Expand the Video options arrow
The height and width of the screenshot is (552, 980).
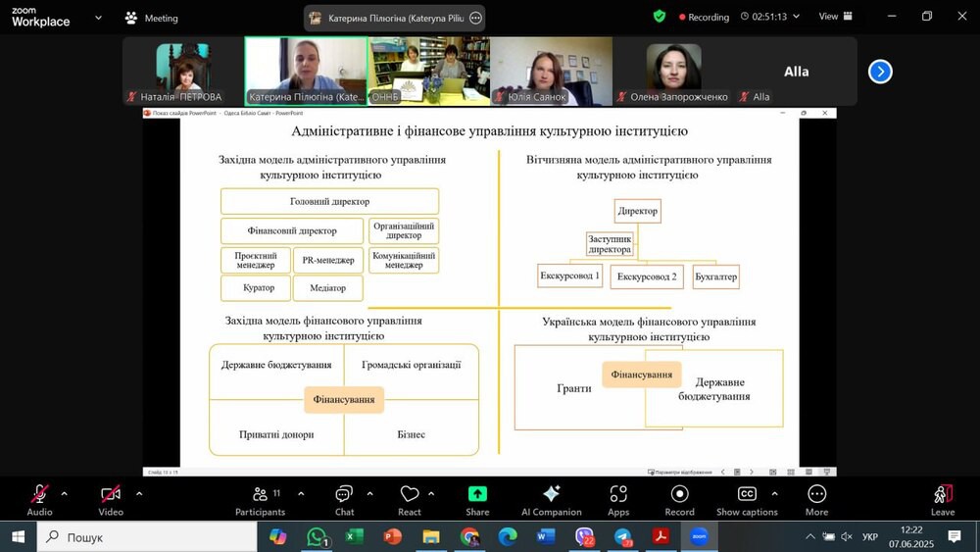tap(138, 494)
